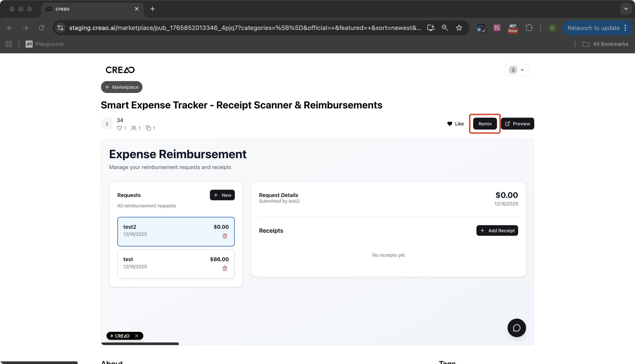
Task: Open the chat bubble widget
Action: (x=516, y=328)
